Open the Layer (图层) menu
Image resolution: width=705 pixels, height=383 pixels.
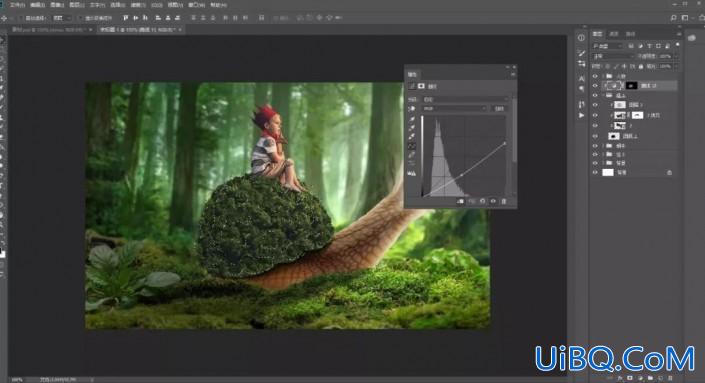point(77,5)
